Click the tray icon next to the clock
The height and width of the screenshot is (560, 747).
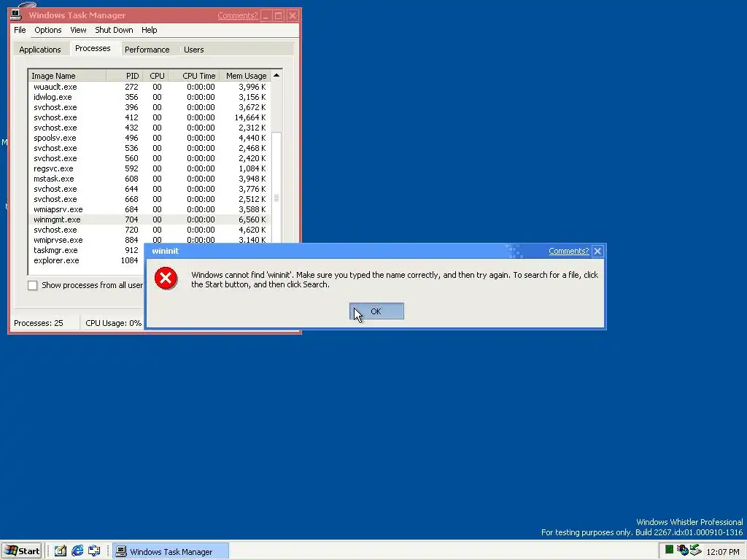click(x=696, y=551)
